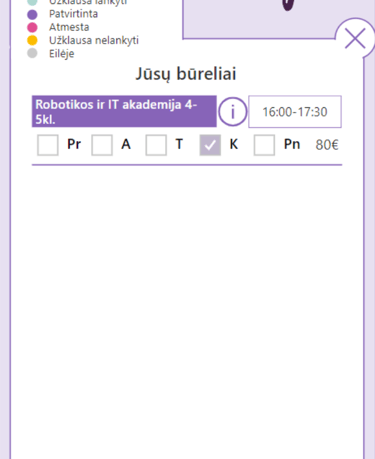Click the 80€ price text
The image size is (375, 459).
327,145
